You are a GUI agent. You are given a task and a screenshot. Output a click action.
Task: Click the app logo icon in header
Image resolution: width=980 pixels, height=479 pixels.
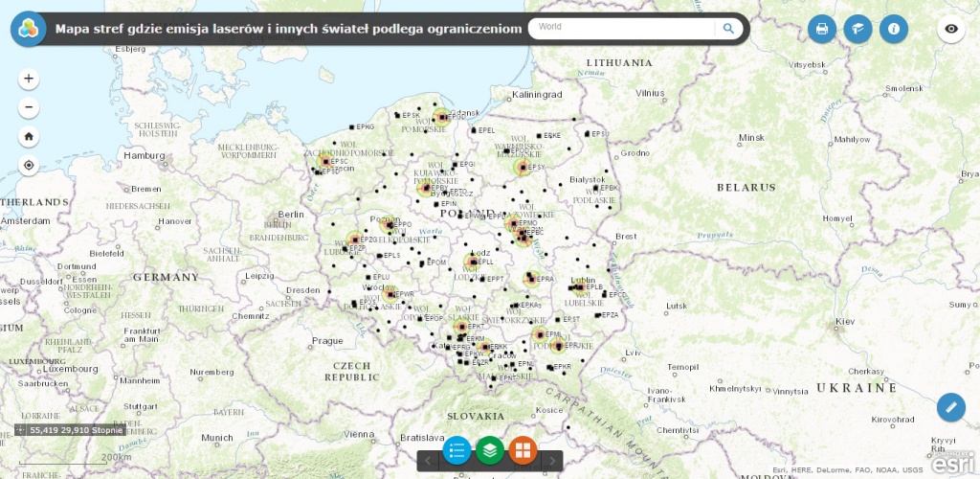coord(28,29)
